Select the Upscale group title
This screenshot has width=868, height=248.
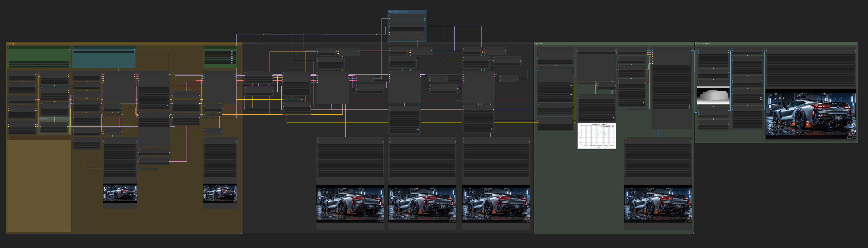tap(538, 43)
